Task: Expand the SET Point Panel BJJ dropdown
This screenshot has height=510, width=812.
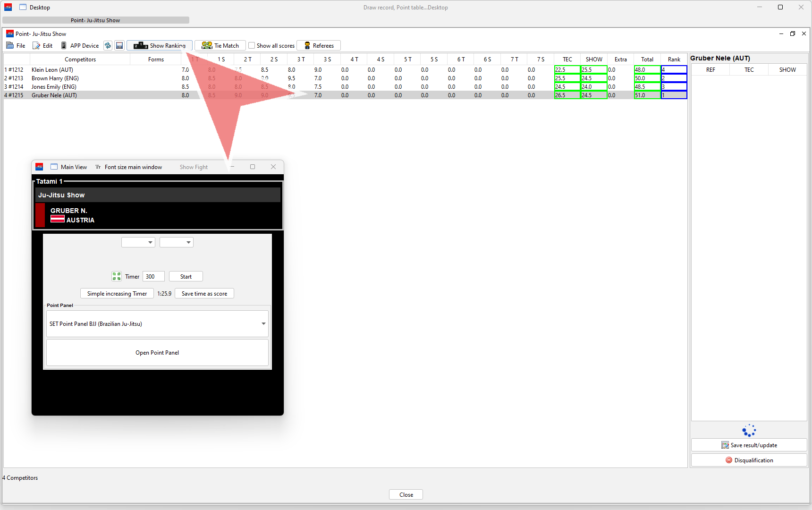Action: tap(263, 324)
